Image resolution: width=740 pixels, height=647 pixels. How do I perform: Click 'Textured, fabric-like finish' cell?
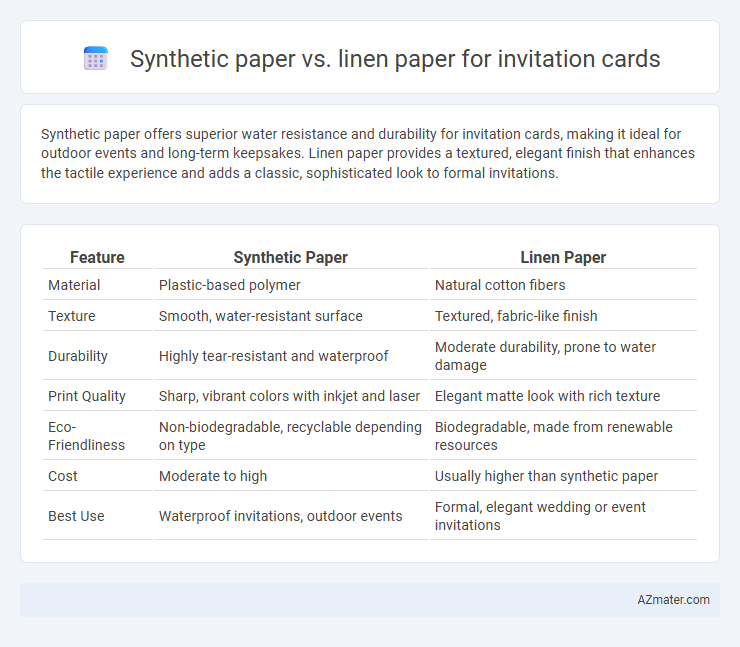(516, 316)
